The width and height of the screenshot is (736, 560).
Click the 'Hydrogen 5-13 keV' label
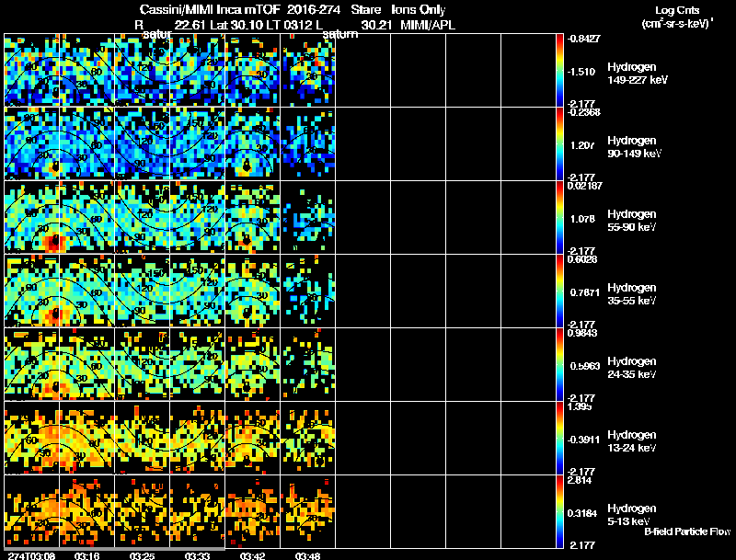click(632, 515)
